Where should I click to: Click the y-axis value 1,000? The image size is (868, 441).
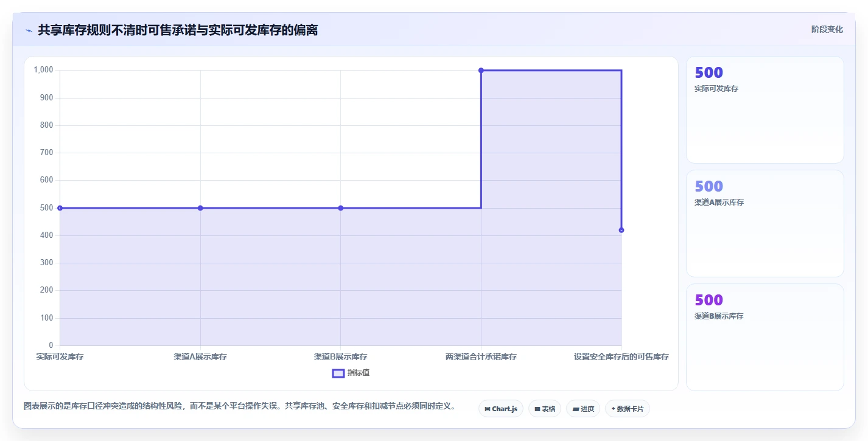pos(43,70)
